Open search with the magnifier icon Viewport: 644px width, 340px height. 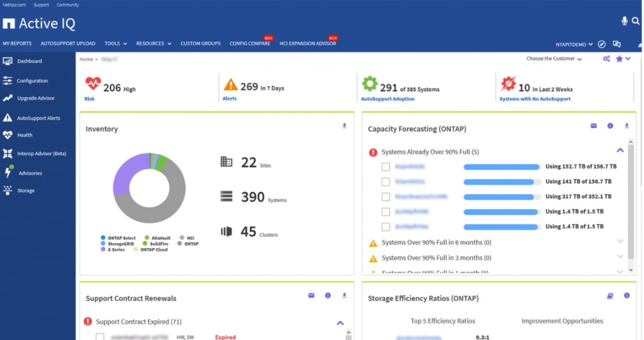pyautogui.click(x=635, y=21)
